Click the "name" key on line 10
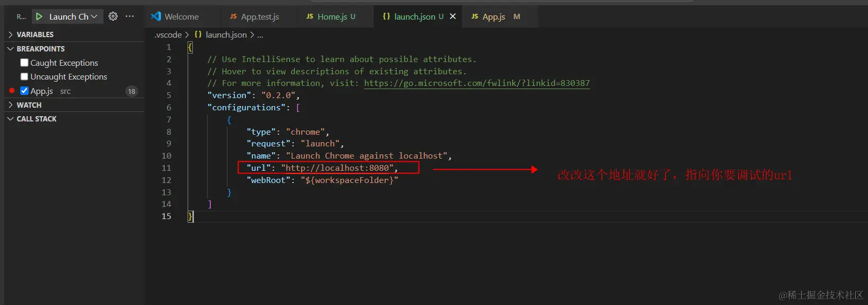The width and height of the screenshot is (868, 305). (261, 155)
